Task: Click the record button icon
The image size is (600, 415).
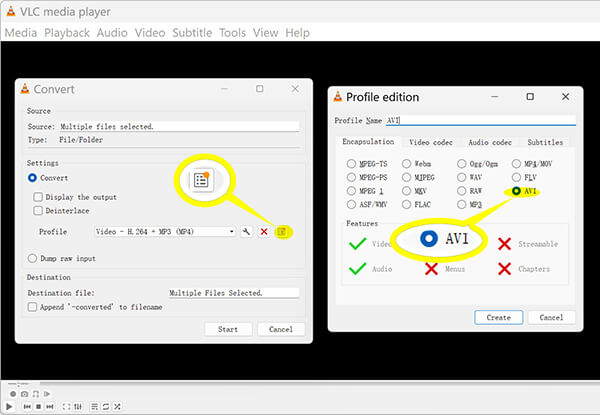Action: click(x=13, y=394)
